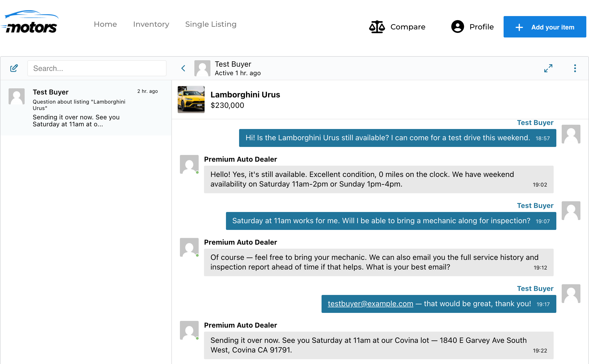Click the $230,000 price text
Viewport: 589px width, 364px height.
pos(227,105)
